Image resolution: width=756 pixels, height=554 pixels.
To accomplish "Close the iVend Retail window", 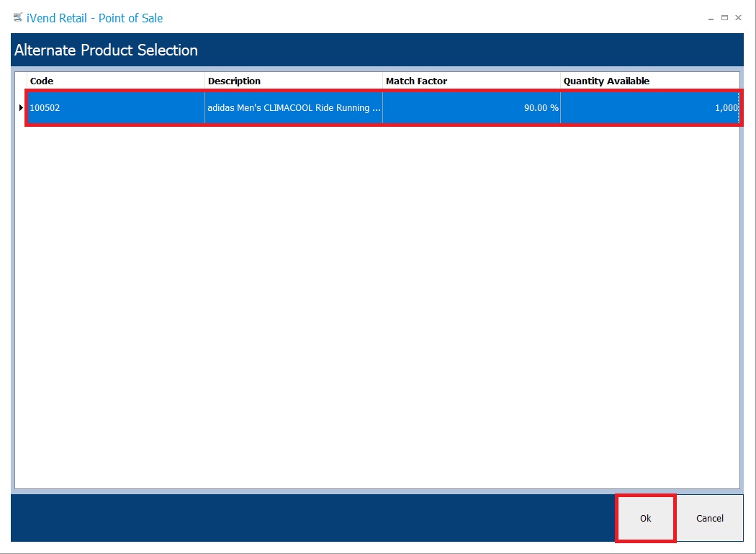I will click(x=738, y=18).
